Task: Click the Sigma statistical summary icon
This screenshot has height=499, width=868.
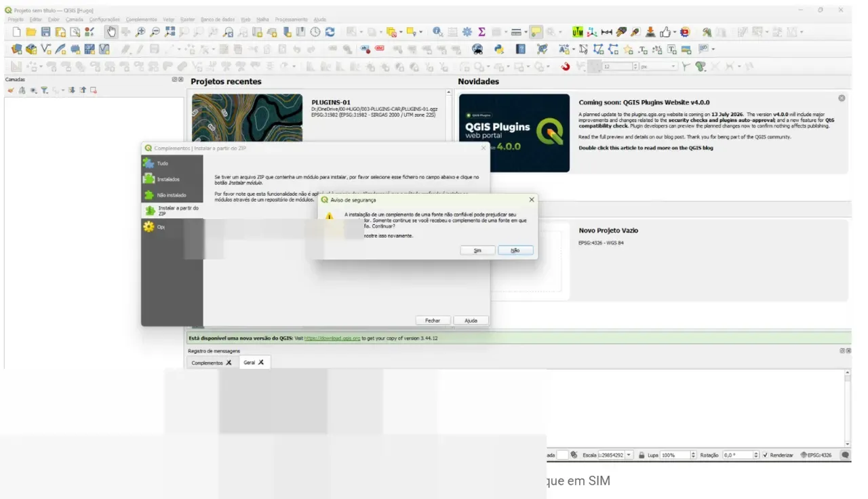Action: tap(482, 32)
